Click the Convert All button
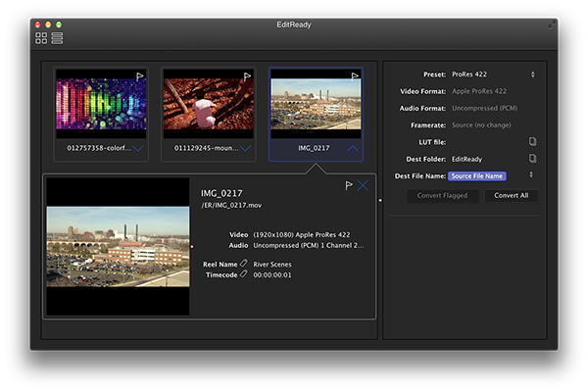Image resolution: width=588 pixels, height=392 pixels. [512, 196]
